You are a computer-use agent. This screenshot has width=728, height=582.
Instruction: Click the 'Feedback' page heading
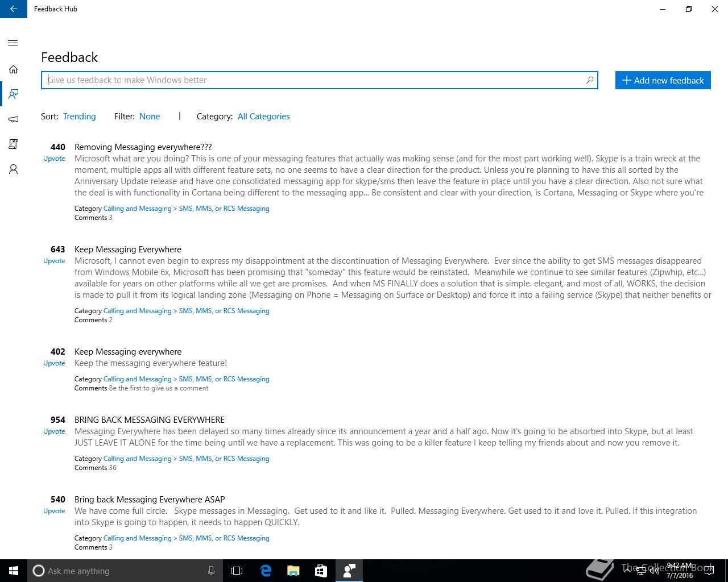[x=69, y=57]
